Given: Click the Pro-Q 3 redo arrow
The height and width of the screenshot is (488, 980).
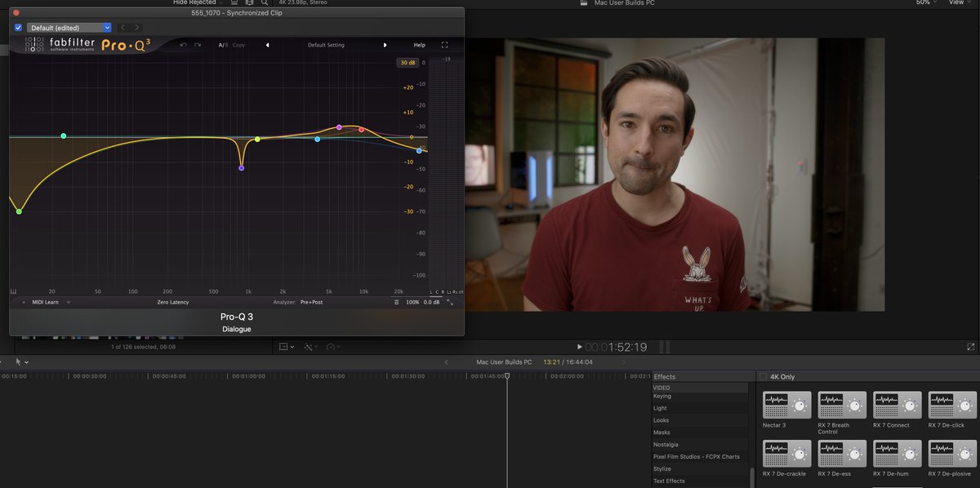Looking at the screenshot, I should pyautogui.click(x=197, y=45).
